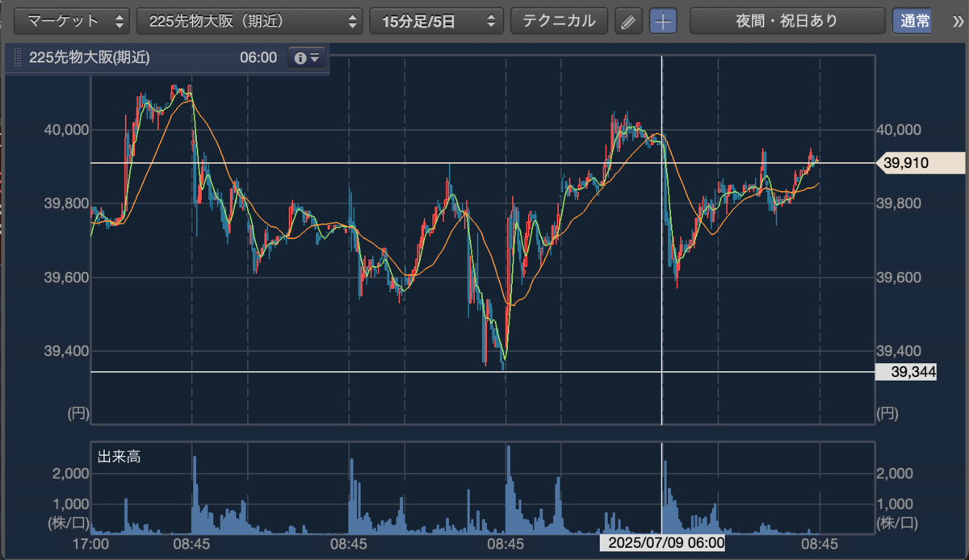Open the テクニカル indicators button
969x560 pixels.
[x=559, y=21]
